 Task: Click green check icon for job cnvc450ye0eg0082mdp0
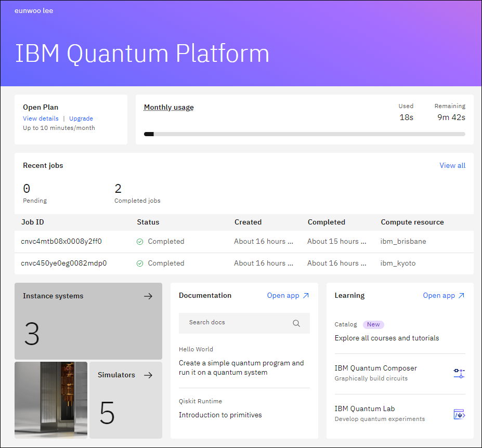(140, 263)
